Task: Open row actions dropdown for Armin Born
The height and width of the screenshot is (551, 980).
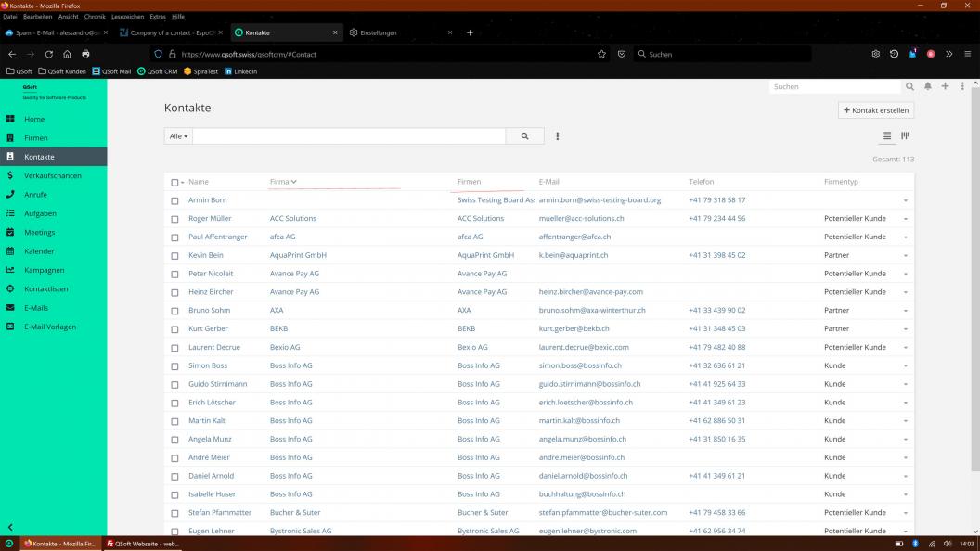Action: (905, 200)
